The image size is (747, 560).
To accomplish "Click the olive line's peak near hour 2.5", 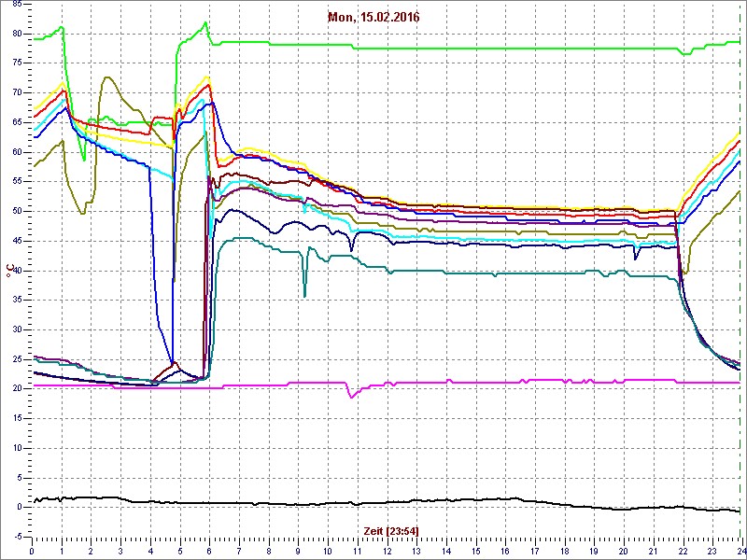I will click(x=107, y=77).
